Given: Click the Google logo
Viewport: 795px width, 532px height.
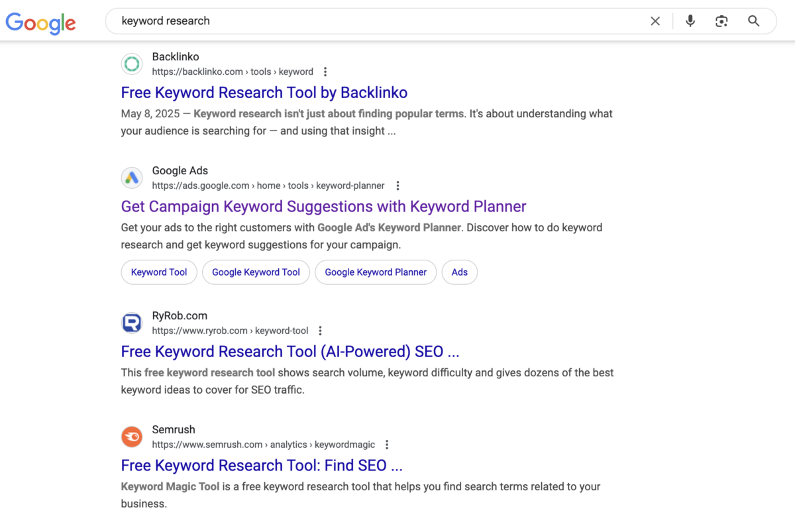Looking at the screenshot, I should (40, 22).
